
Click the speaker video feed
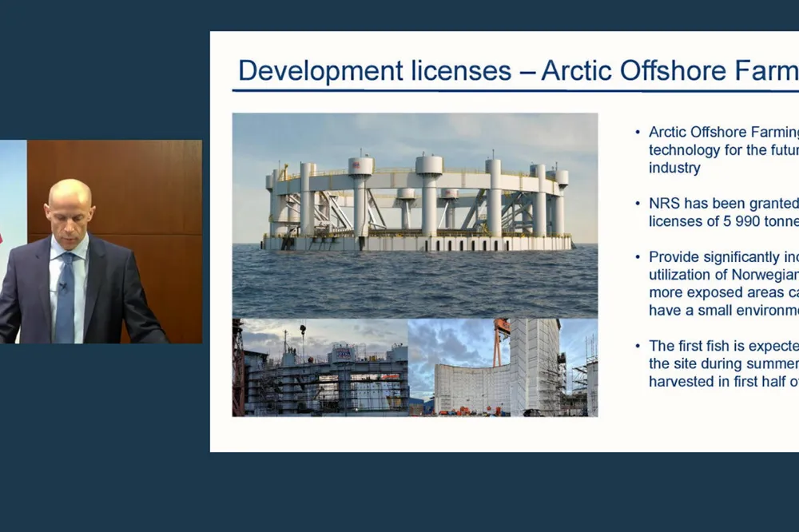[101, 241]
